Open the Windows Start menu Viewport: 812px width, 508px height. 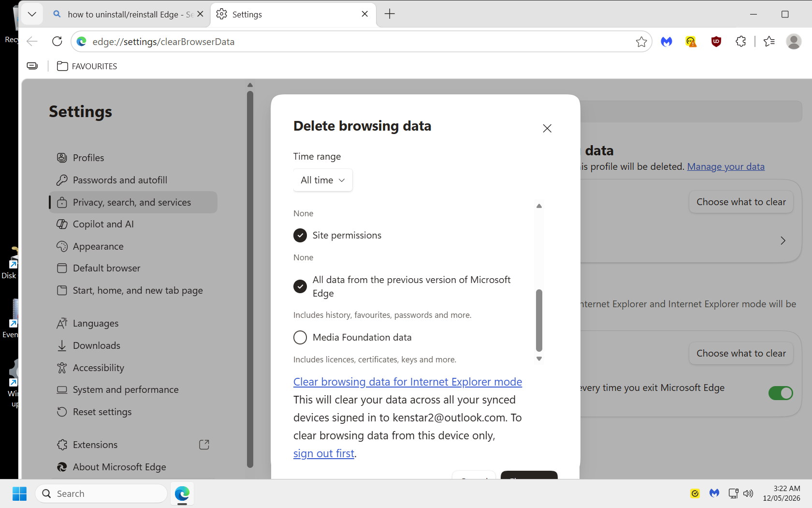click(19, 493)
